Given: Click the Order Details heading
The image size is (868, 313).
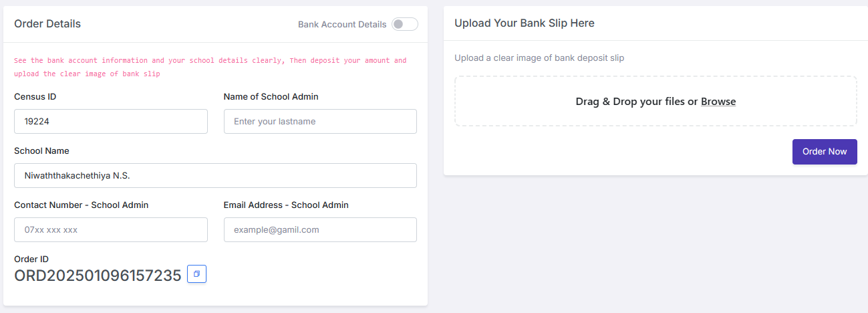Looking at the screenshot, I should tap(47, 23).
